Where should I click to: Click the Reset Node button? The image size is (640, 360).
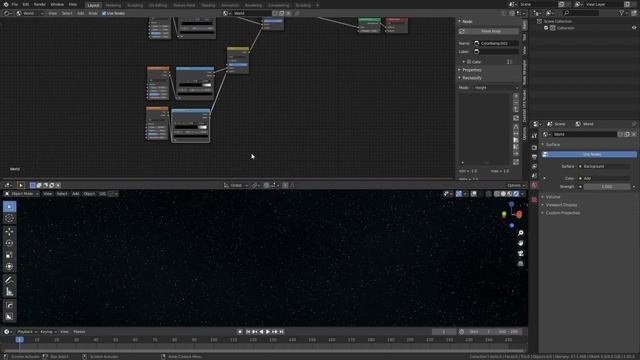point(489,31)
